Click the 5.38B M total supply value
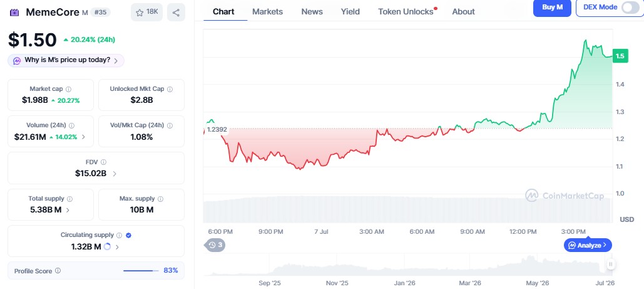 [46, 210]
